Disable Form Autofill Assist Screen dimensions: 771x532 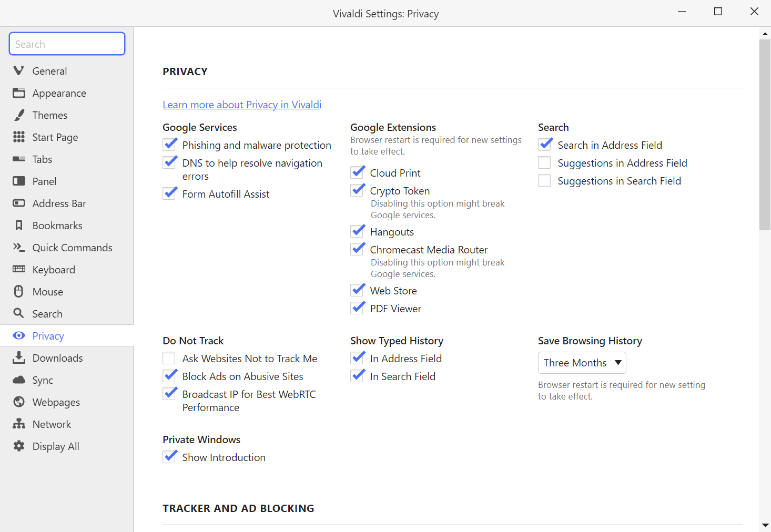[169, 194]
